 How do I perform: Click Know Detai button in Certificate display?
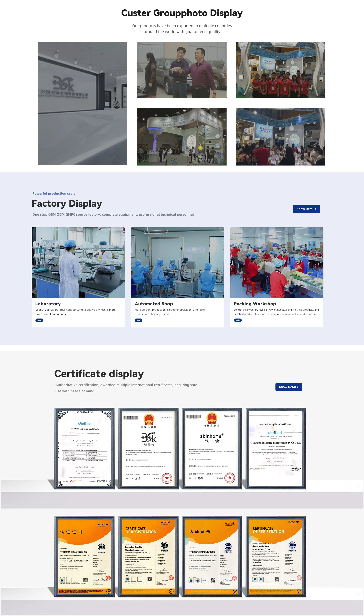click(289, 387)
